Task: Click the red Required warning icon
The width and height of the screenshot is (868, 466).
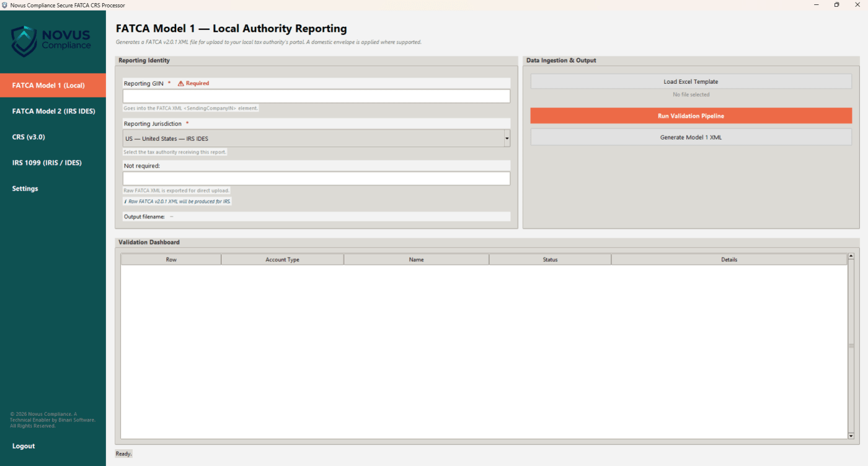Action: tap(181, 83)
